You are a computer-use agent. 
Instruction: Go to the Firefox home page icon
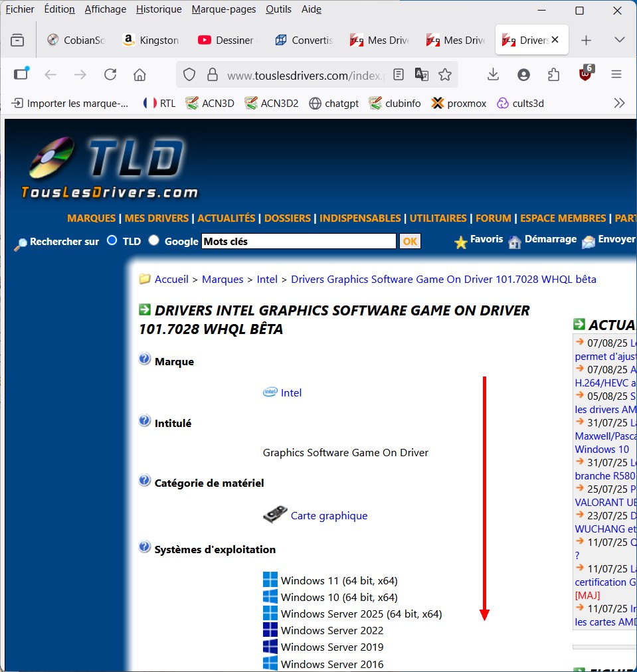(139, 75)
